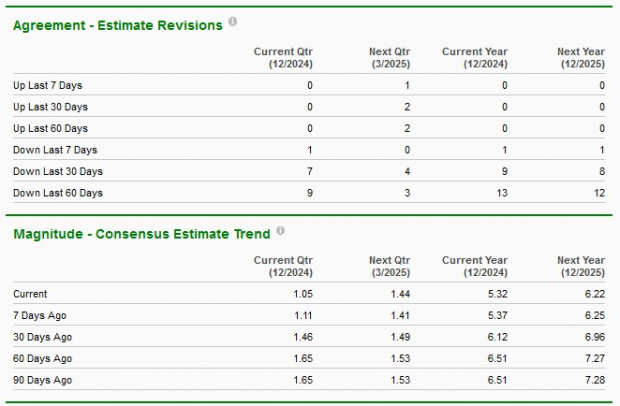This screenshot has width=620, height=406.
Task: Click 30 Days Ago value 6.96
Action: click(595, 337)
